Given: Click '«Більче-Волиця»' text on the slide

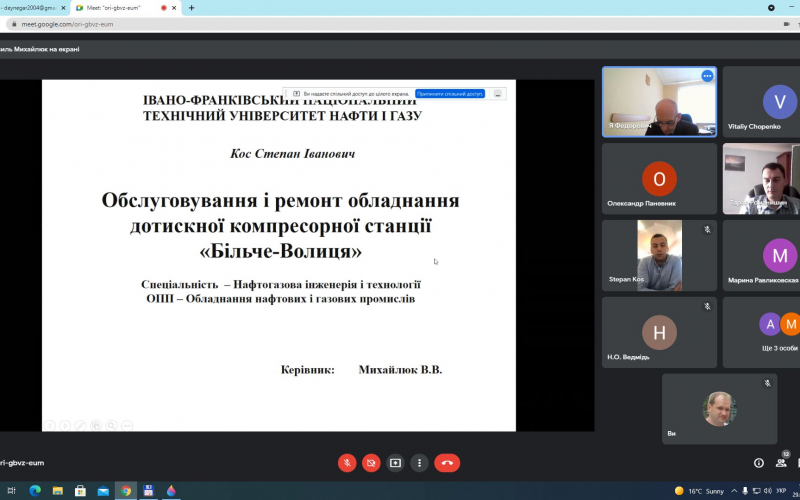Looking at the screenshot, I should pos(281,252).
